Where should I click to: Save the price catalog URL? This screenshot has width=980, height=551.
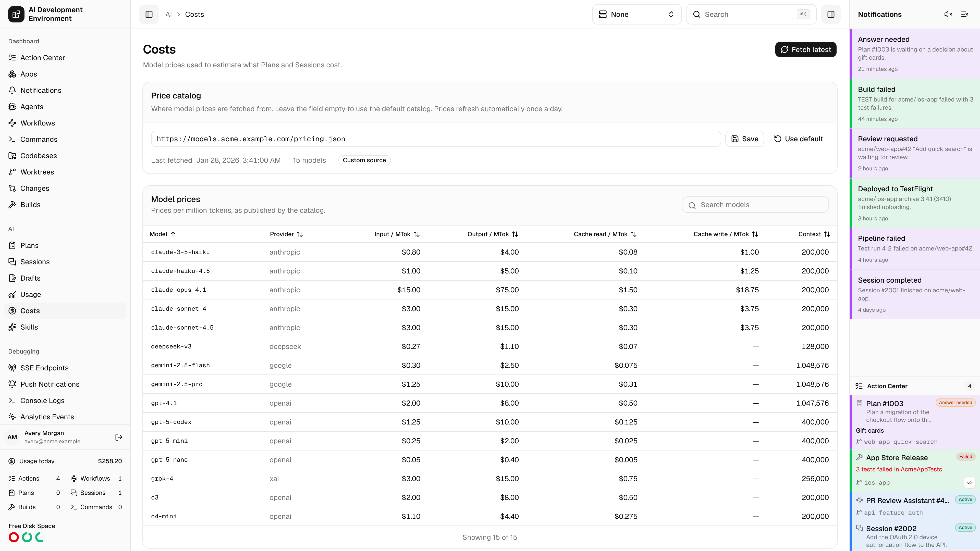(744, 139)
